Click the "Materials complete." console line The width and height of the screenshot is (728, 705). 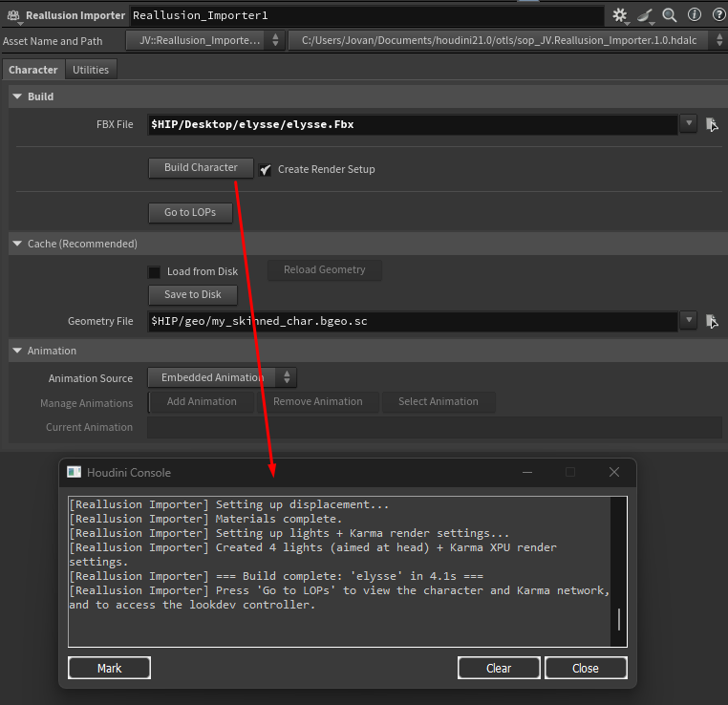pos(205,519)
